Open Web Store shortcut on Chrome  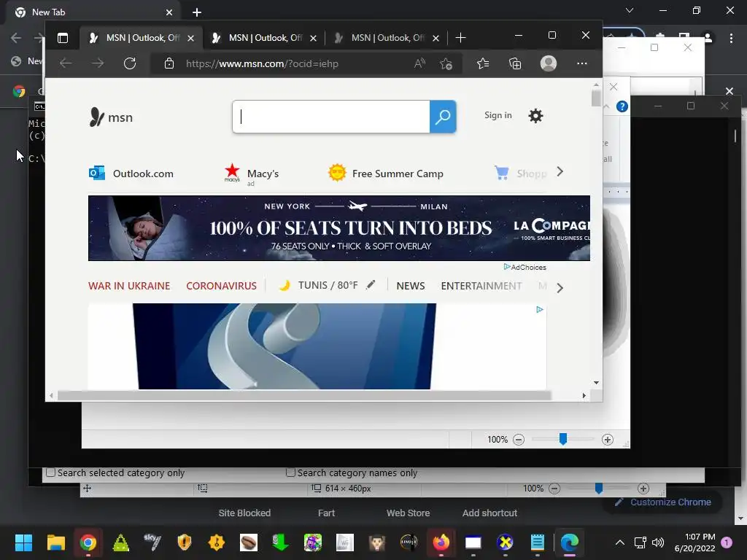408,513
